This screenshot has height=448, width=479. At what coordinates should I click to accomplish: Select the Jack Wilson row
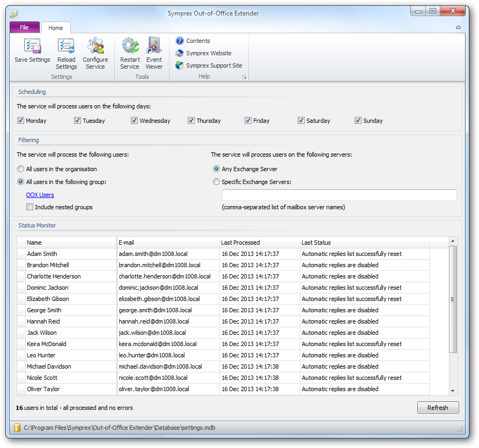(223, 333)
